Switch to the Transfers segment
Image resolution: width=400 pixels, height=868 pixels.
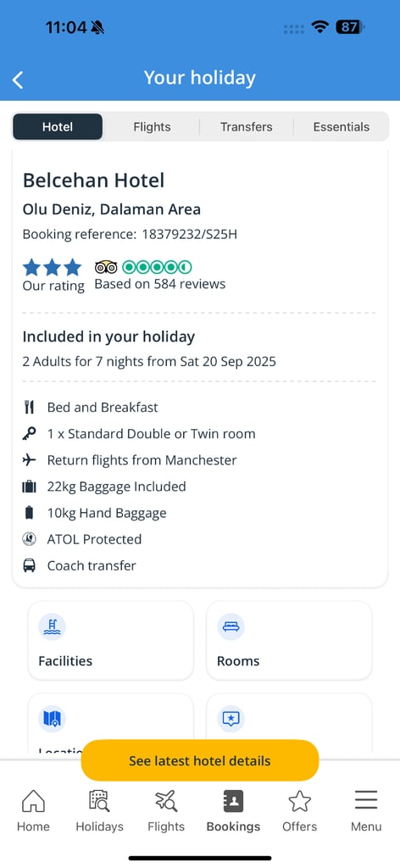[x=247, y=127]
